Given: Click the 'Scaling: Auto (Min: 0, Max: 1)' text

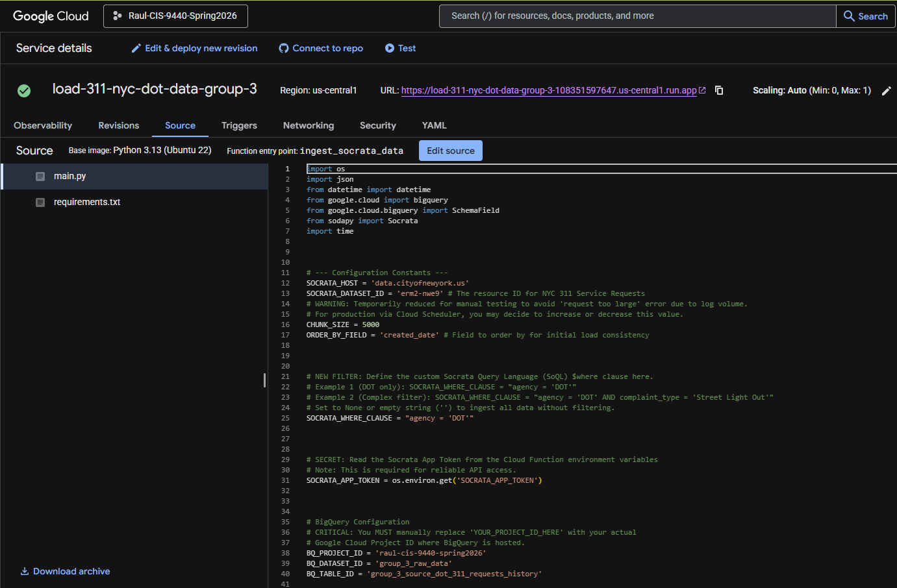Looking at the screenshot, I should pyautogui.click(x=812, y=90).
